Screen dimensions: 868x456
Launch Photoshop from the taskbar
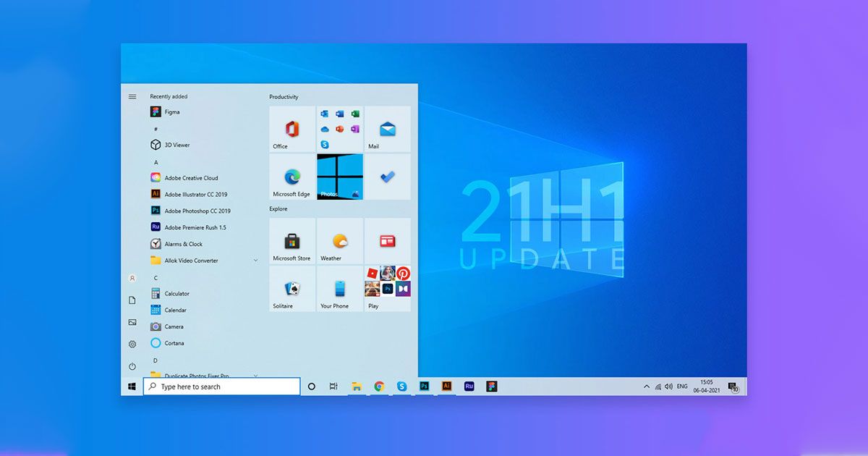point(424,387)
